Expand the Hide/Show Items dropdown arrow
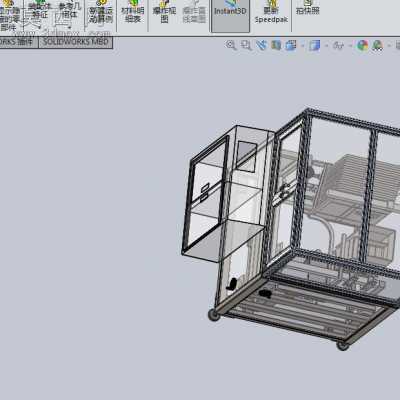The width and height of the screenshot is (400, 400). [x=350, y=45]
